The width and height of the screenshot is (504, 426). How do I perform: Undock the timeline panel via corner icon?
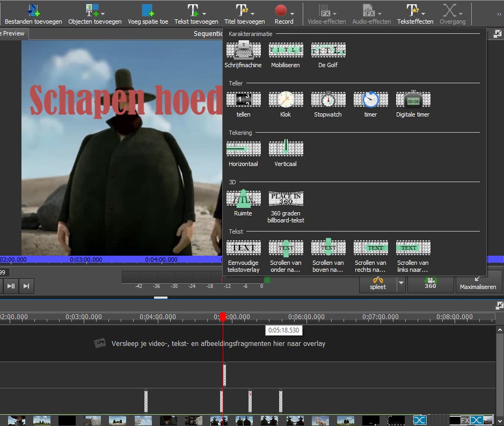tap(500, 306)
